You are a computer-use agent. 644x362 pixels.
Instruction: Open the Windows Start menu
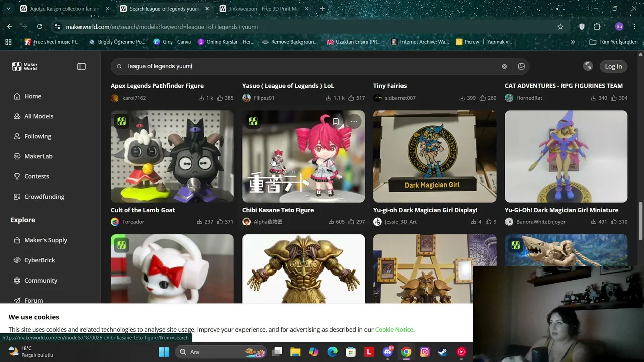click(164, 352)
